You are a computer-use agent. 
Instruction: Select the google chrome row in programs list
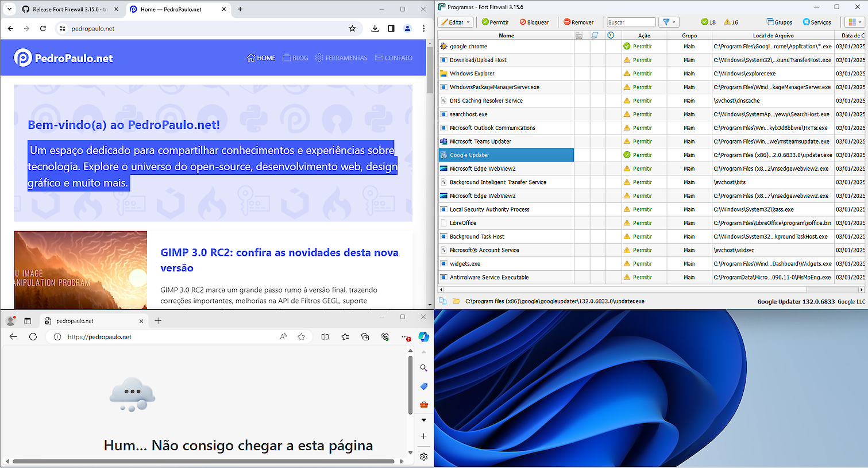(651, 47)
